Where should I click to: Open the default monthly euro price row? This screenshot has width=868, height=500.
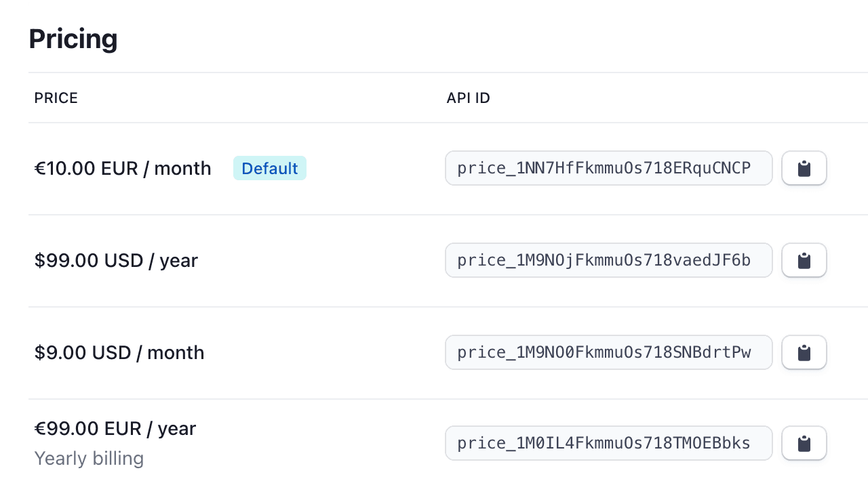click(x=448, y=169)
